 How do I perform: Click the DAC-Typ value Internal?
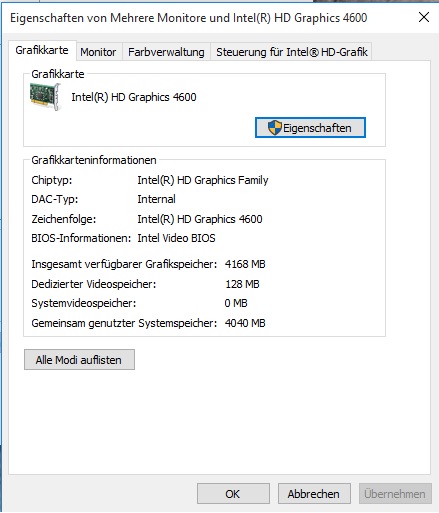click(x=156, y=199)
